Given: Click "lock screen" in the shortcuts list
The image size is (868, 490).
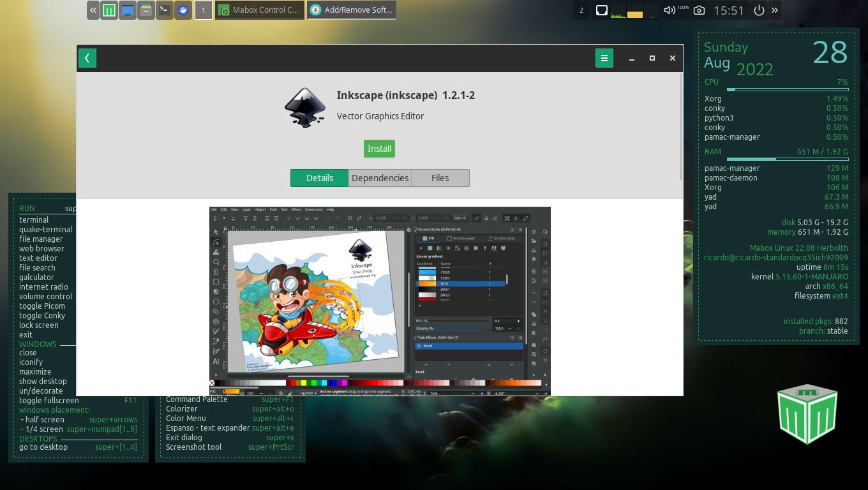Looking at the screenshot, I should [39, 325].
